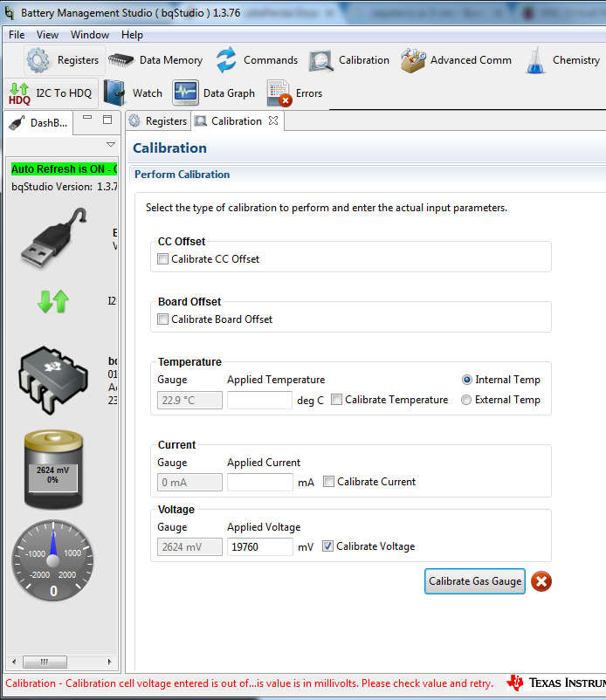Click Temperature Gauge field 22.9 °C

coord(189,400)
